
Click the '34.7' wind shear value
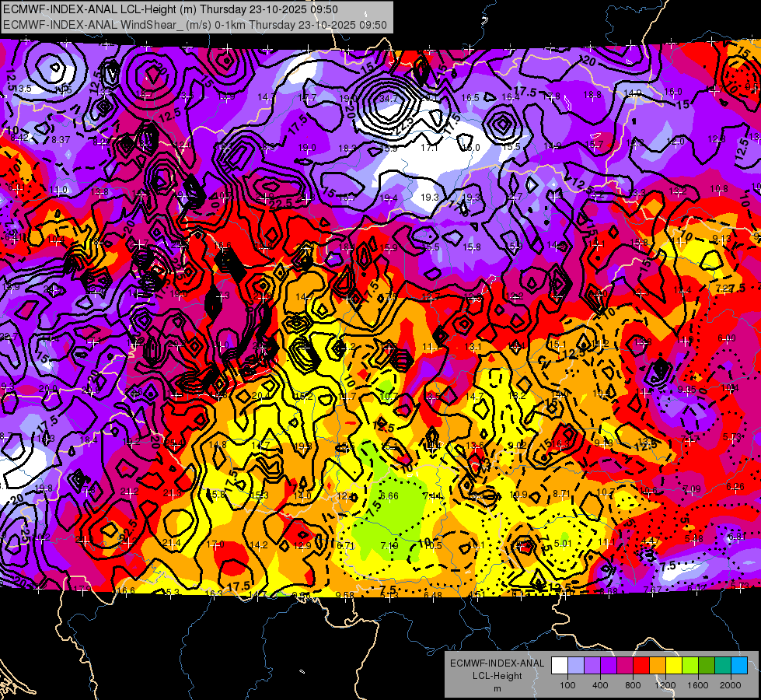tap(388, 99)
